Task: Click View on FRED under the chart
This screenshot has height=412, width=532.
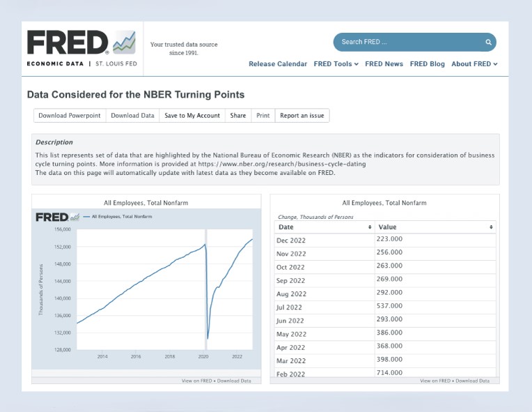Action: (197, 381)
